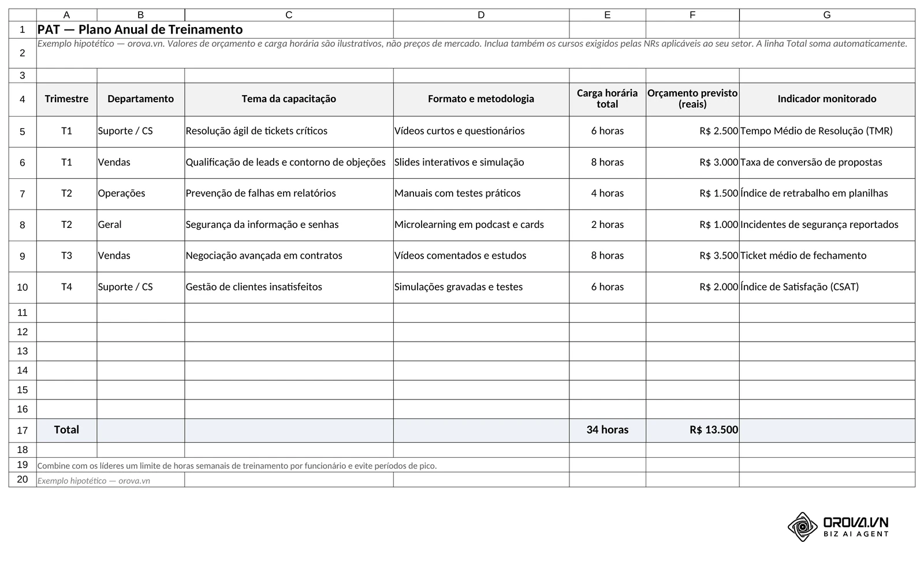Select the '34 horas' total cell
924x565 pixels.
tap(608, 431)
